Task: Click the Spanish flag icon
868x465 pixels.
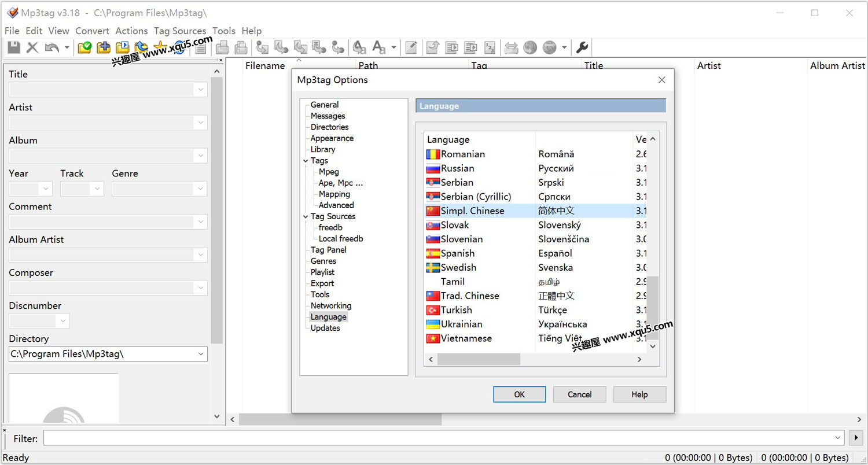Action: click(433, 253)
